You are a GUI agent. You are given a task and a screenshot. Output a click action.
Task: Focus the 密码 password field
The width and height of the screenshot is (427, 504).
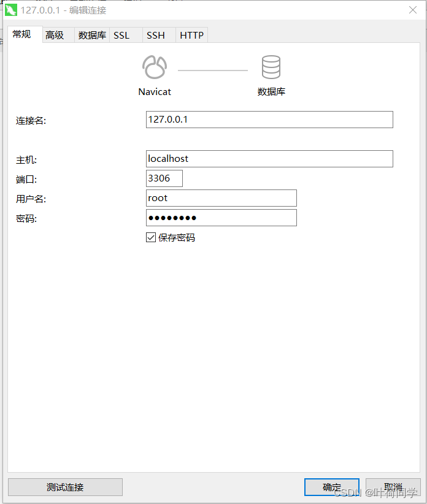point(221,218)
